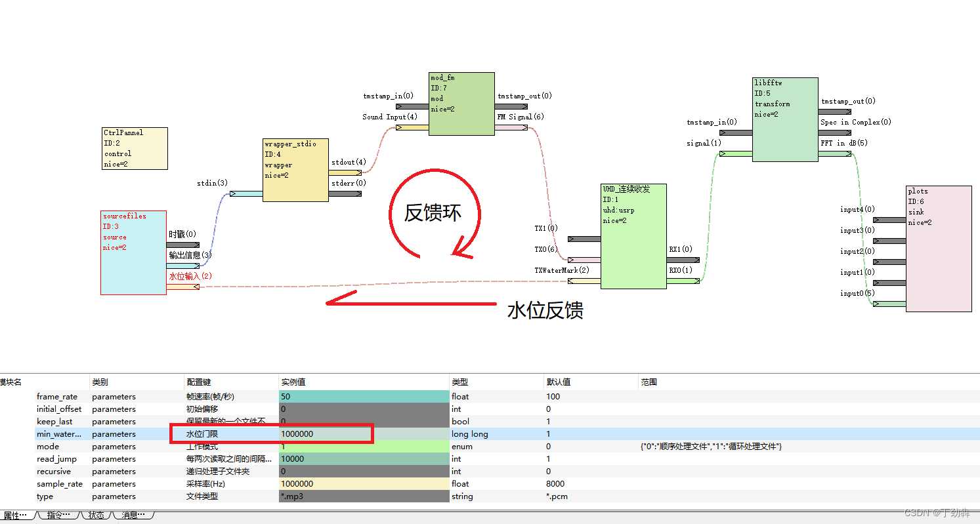Select the mod_fm modulator block
980x524 pixels.
[461, 104]
